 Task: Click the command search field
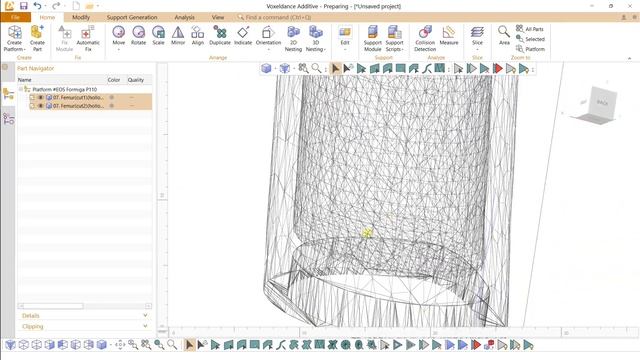[x=278, y=17]
